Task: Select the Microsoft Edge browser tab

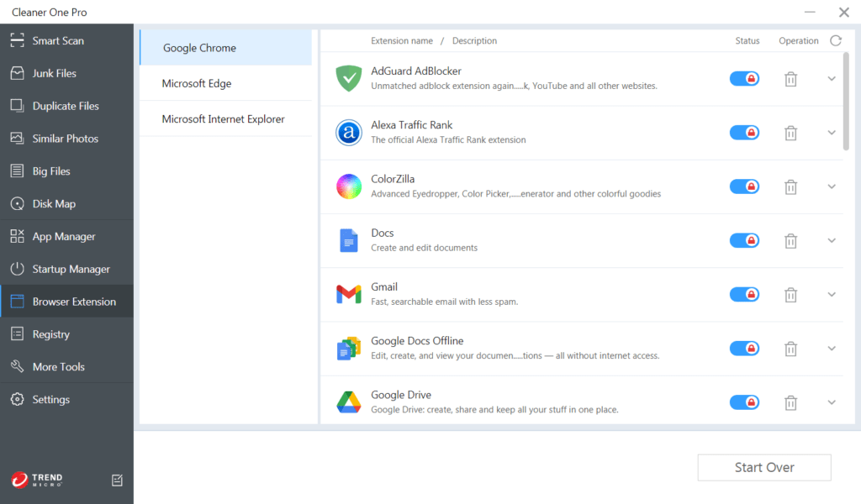Action: coord(197,83)
